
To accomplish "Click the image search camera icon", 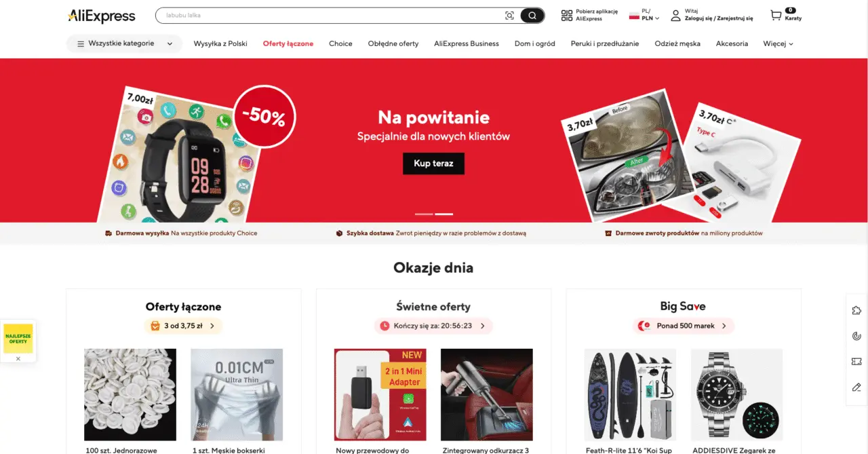I will coord(509,16).
